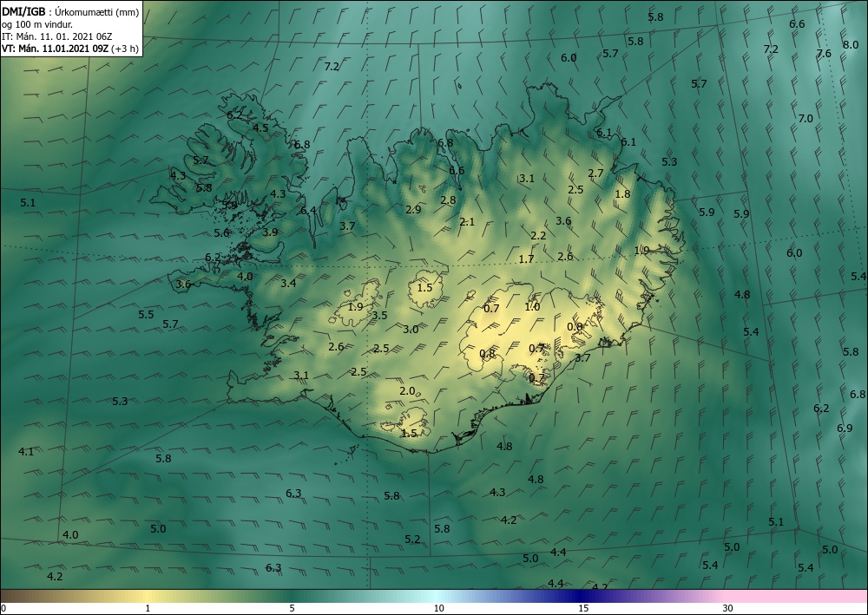Click the 5.2 value label

pos(412,540)
